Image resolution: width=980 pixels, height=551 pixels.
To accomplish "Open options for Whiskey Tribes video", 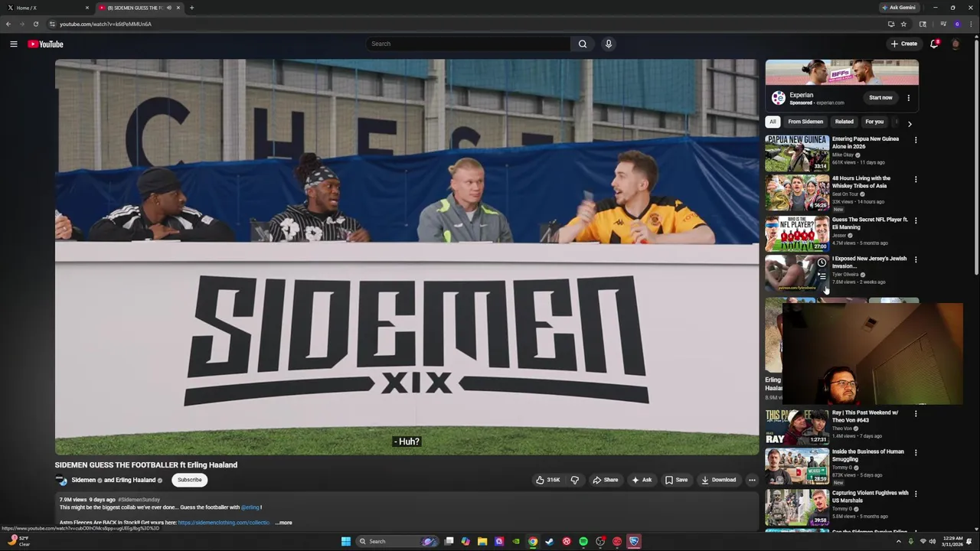I will point(916,179).
